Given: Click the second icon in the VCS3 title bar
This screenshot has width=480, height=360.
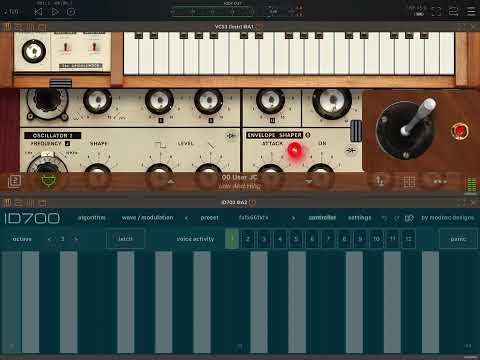Looking at the screenshot, I should (19, 27).
